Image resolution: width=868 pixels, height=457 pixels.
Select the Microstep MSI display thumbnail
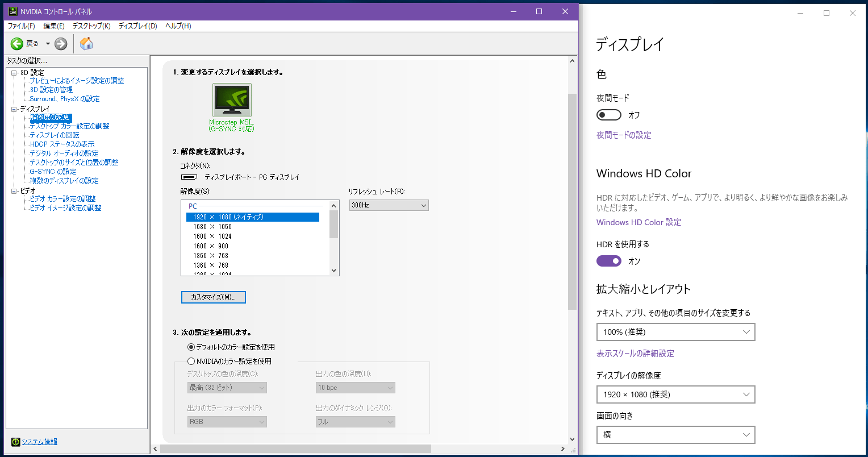click(x=232, y=100)
